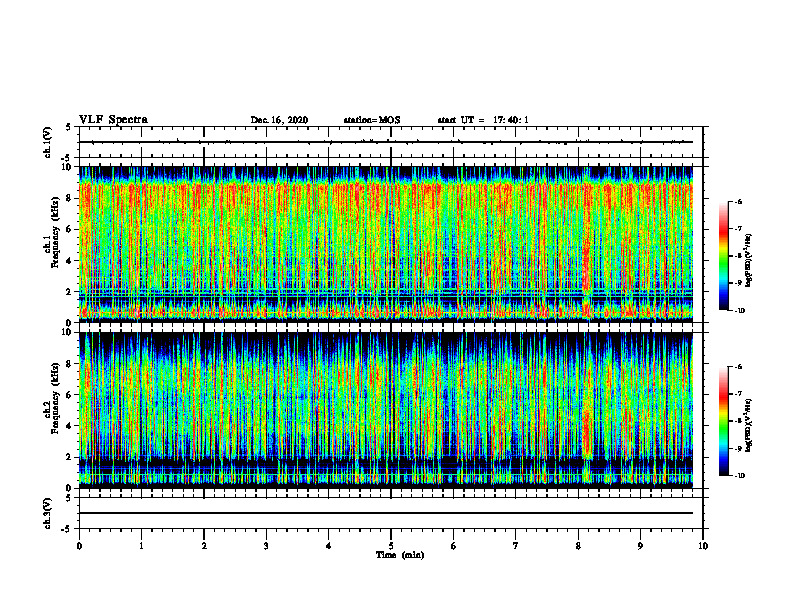Click the ch.2 frequency tick "8"
This screenshot has width=792, height=612.
[70, 364]
